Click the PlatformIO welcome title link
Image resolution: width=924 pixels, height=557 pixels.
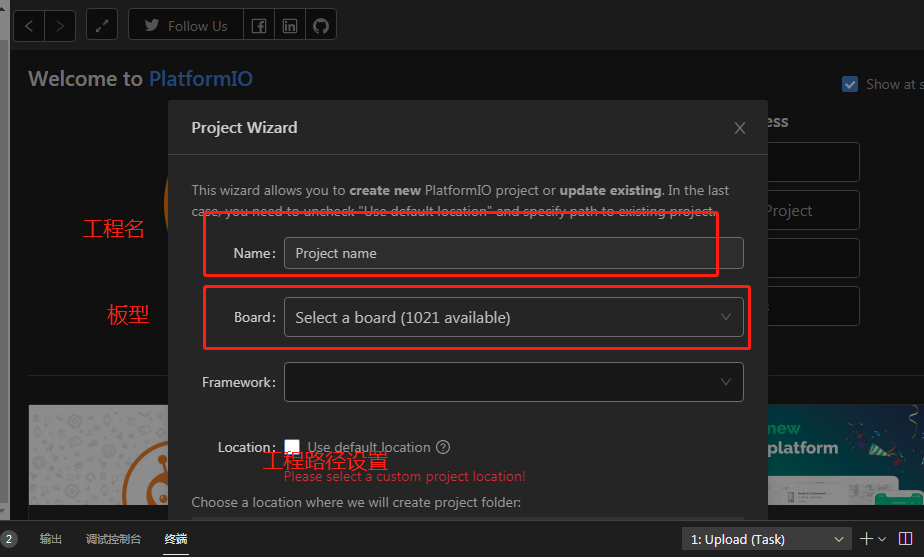point(200,78)
